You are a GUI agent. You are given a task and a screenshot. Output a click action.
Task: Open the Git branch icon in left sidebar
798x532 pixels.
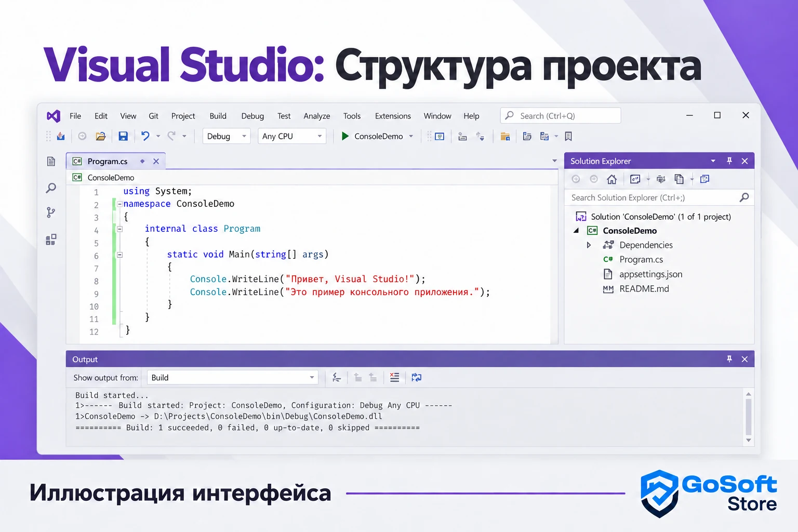[x=51, y=212]
